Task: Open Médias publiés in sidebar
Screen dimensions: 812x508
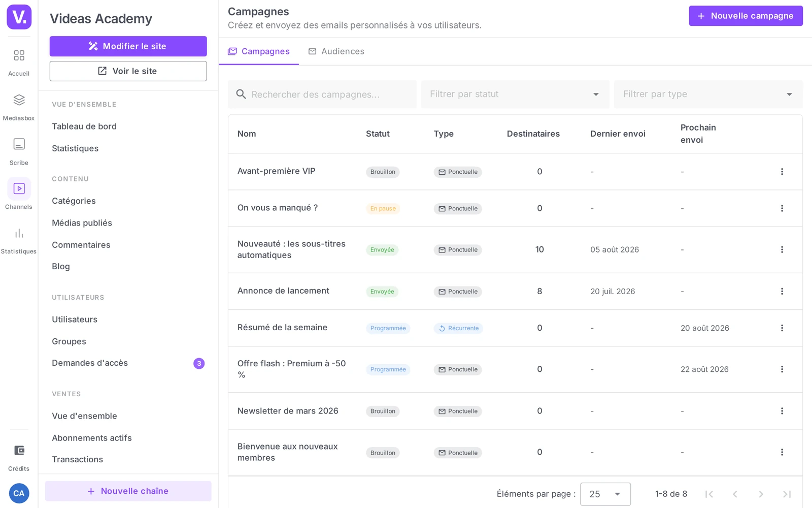Action: pyautogui.click(x=82, y=223)
